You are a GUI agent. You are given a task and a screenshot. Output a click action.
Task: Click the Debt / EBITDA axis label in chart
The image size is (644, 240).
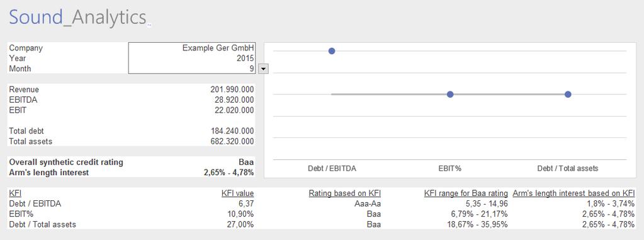point(332,168)
